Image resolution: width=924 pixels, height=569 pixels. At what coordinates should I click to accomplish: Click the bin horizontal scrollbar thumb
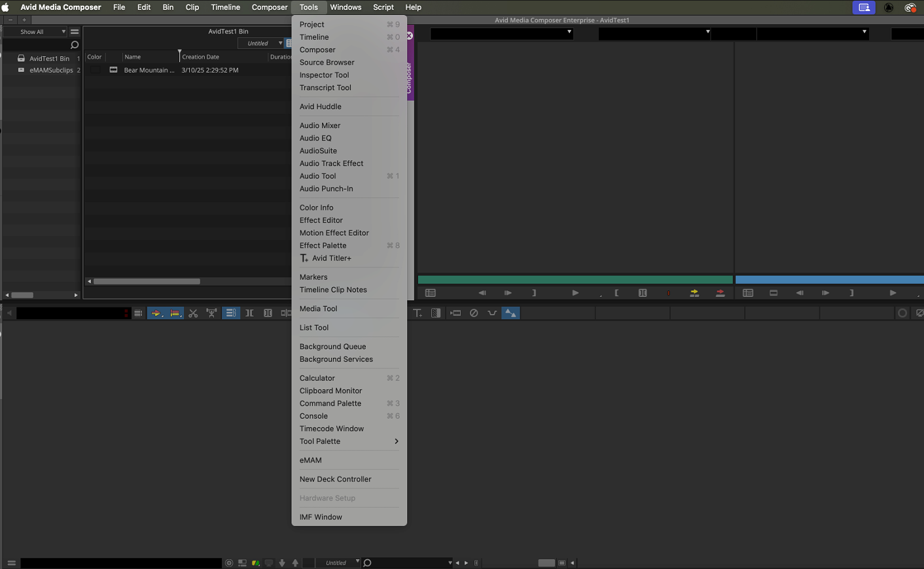(147, 281)
